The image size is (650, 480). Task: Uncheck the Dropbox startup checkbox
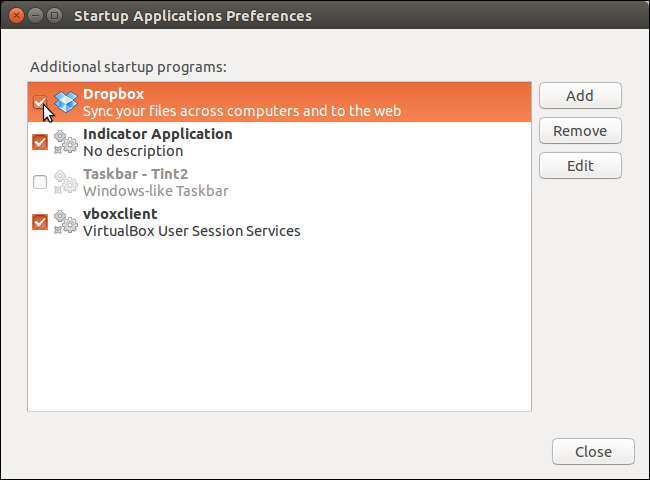click(x=40, y=102)
